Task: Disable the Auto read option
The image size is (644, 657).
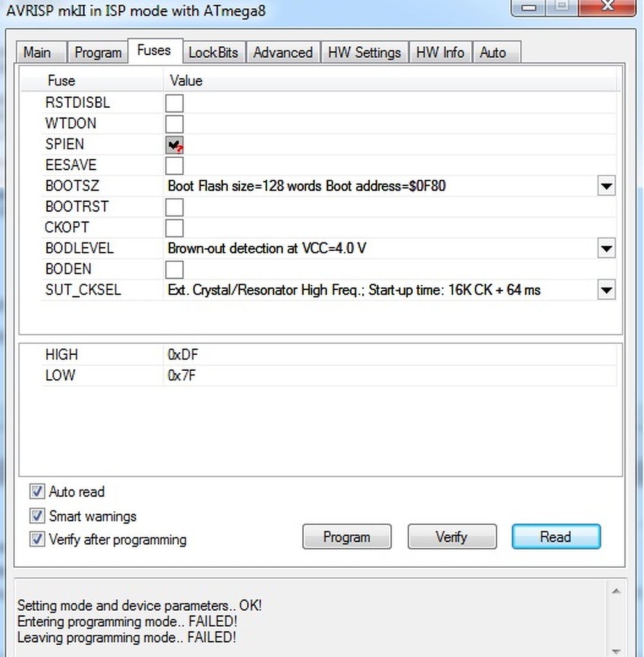Action: pyautogui.click(x=37, y=491)
